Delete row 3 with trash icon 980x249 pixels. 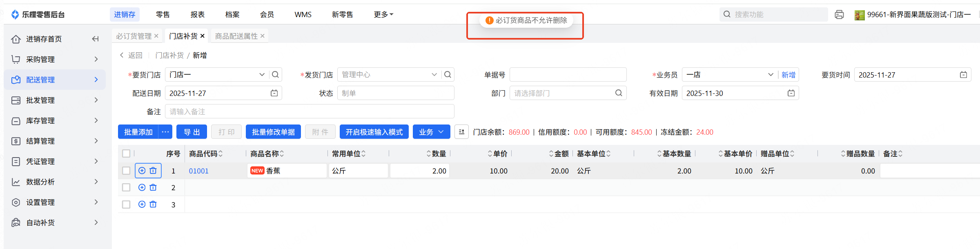[153, 204]
